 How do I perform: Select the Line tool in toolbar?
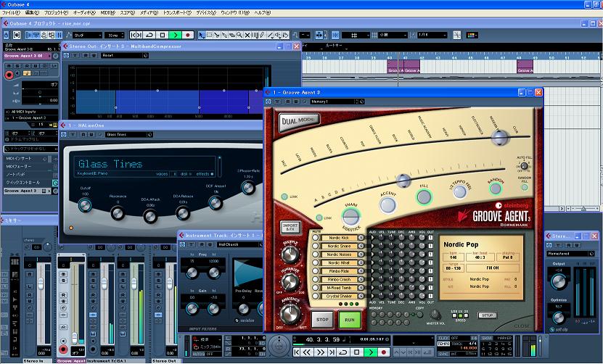pyautogui.click(x=271, y=35)
